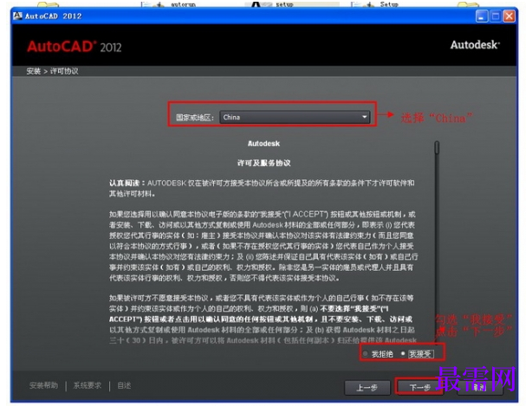Click the 认真阅读 bold text
This screenshot has width=532, height=406.
pyautogui.click(x=124, y=183)
